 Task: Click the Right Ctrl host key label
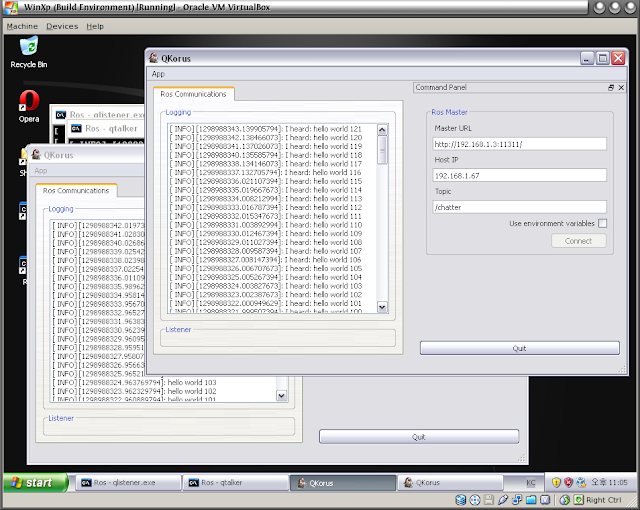(x=604, y=500)
